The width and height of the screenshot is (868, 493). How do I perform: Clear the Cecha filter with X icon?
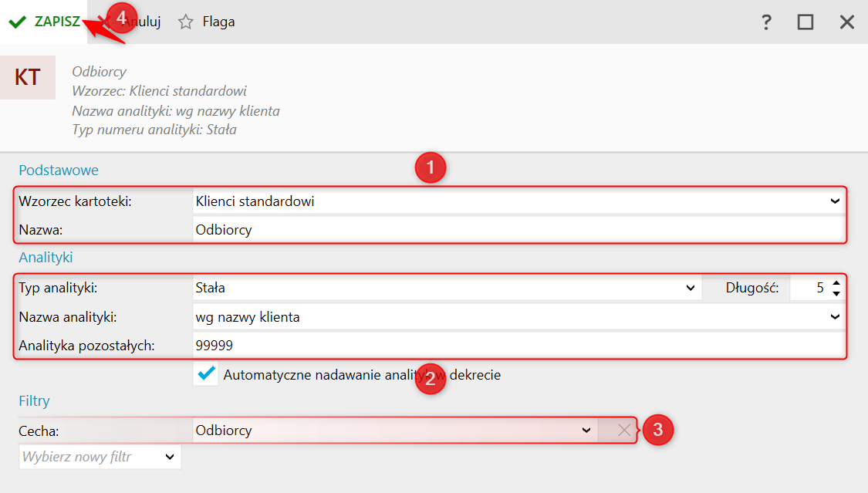click(625, 431)
